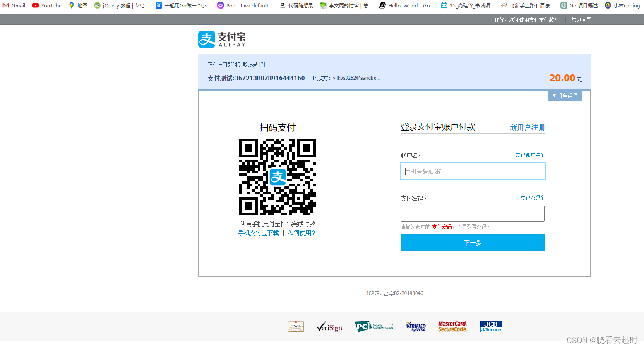Click 忘记密码? link

(x=532, y=198)
